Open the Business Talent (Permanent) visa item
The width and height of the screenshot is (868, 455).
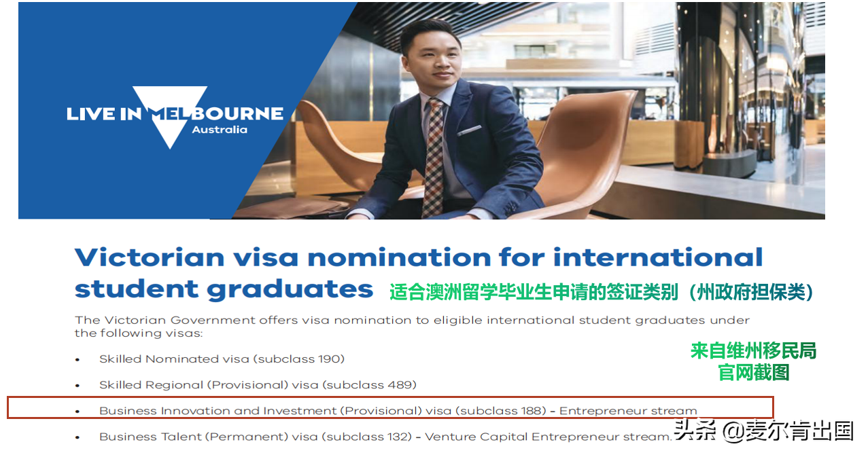tap(385, 436)
